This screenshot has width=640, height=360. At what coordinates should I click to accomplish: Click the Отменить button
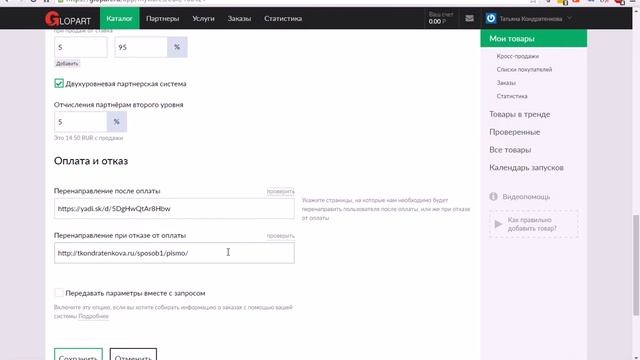[x=133, y=354]
